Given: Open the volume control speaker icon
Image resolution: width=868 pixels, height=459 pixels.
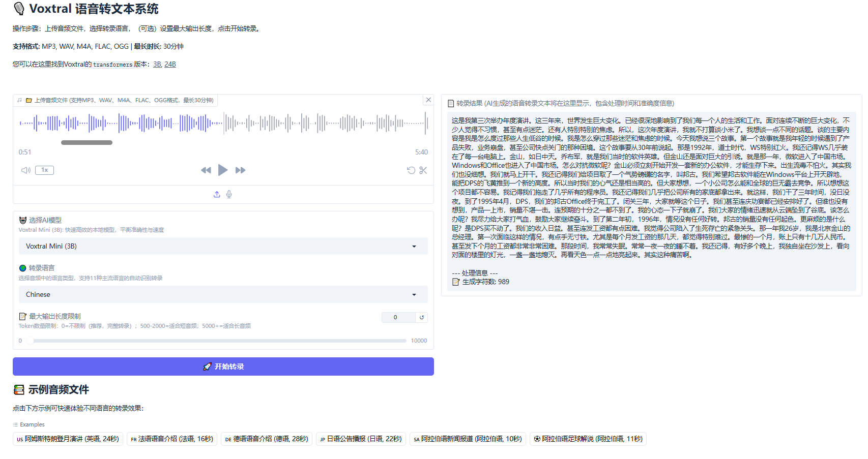Looking at the screenshot, I should [x=25, y=170].
